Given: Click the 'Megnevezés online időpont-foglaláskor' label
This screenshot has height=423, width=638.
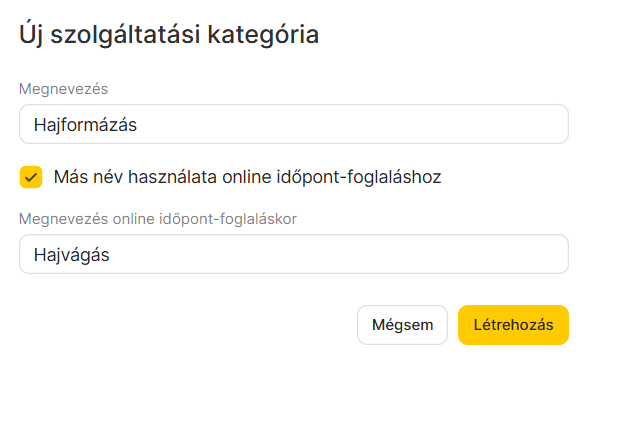Looking at the screenshot, I should pyautogui.click(x=157, y=219).
